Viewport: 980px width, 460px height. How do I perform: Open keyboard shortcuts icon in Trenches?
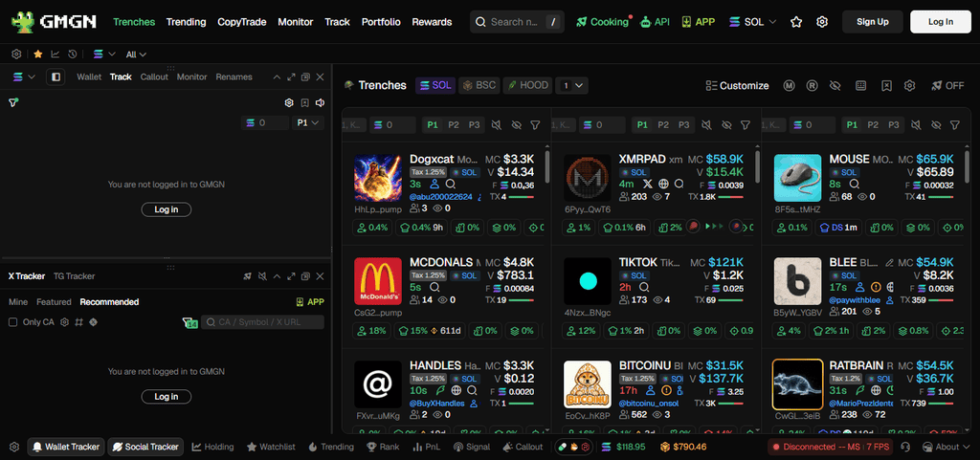pyautogui.click(x=860, y=85)
